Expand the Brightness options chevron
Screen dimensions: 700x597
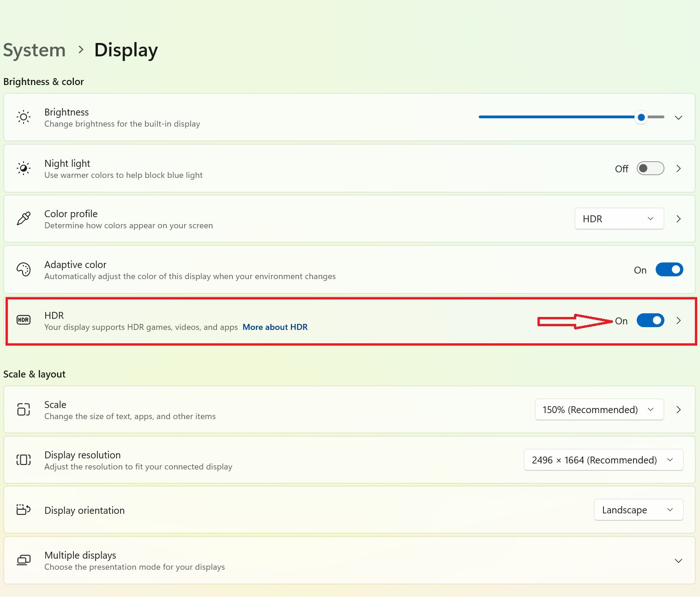tap(678, 117)
